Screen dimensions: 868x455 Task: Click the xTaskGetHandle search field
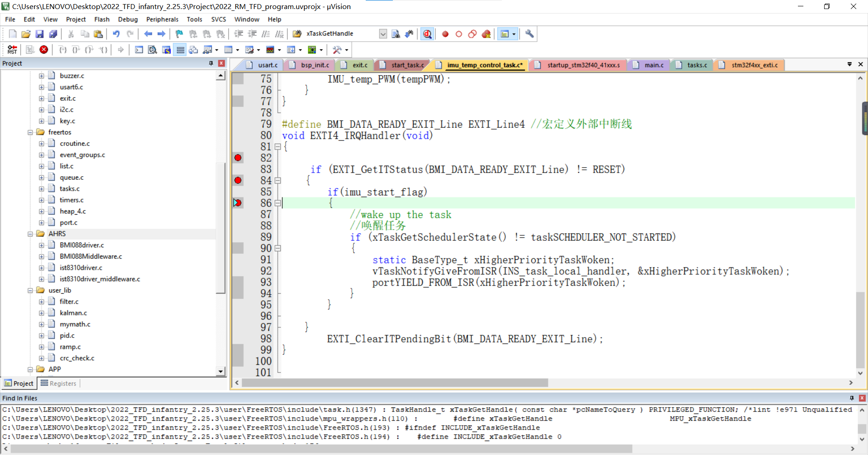point(341,34)
